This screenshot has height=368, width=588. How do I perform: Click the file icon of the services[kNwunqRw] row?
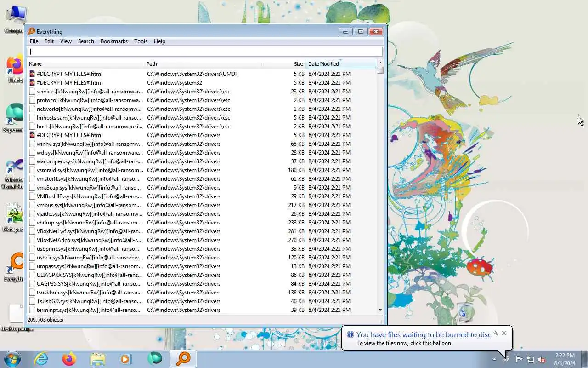click(x=32, y=91)
